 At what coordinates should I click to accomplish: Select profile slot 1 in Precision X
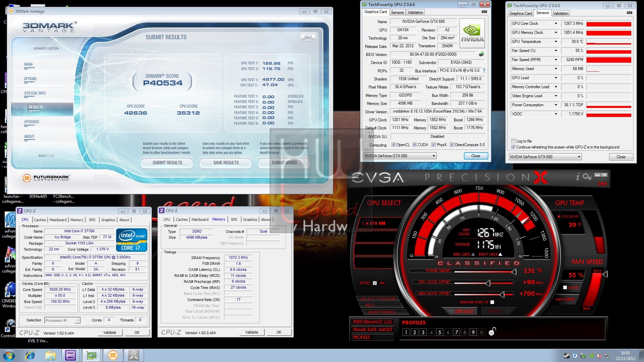point(406,332)
